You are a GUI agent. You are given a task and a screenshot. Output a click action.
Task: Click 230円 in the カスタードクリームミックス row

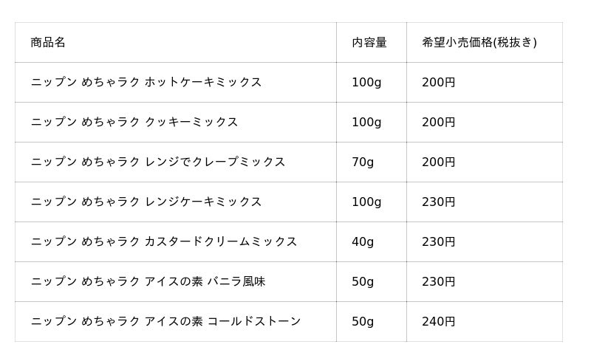click(438, 242)
